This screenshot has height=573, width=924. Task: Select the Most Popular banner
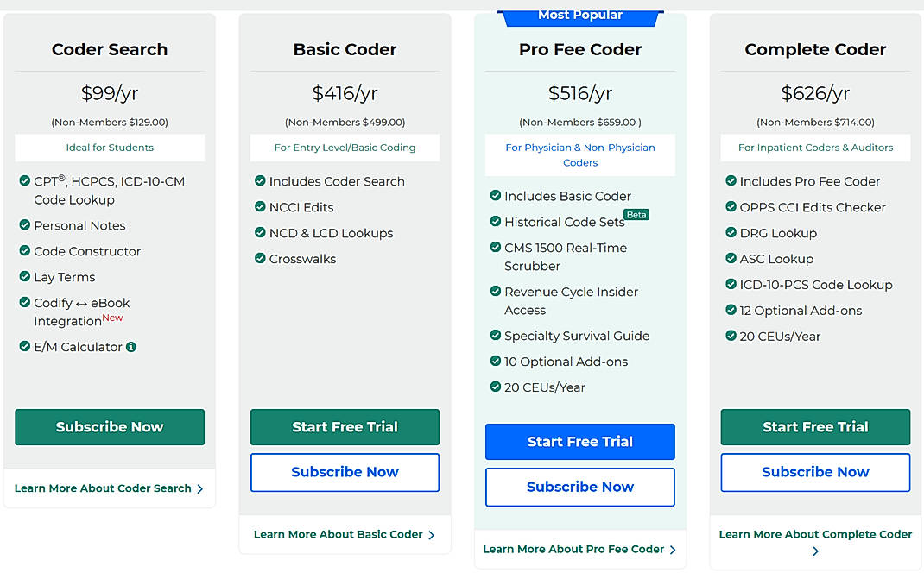click(x=579, y=14)
